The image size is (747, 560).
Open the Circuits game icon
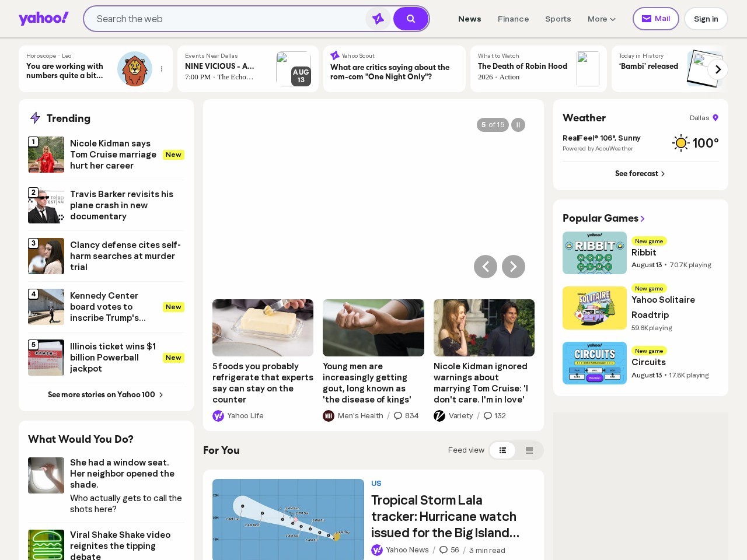tap(595, 363)
